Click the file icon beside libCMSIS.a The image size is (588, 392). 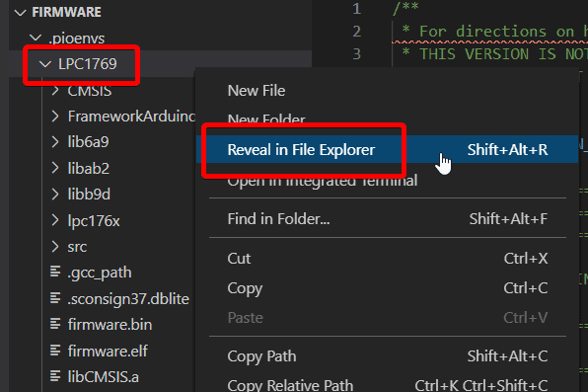coord(55,376)
